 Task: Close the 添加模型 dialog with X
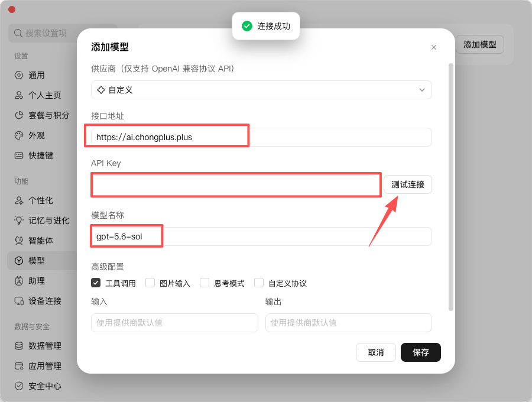[x=434, y=47]
